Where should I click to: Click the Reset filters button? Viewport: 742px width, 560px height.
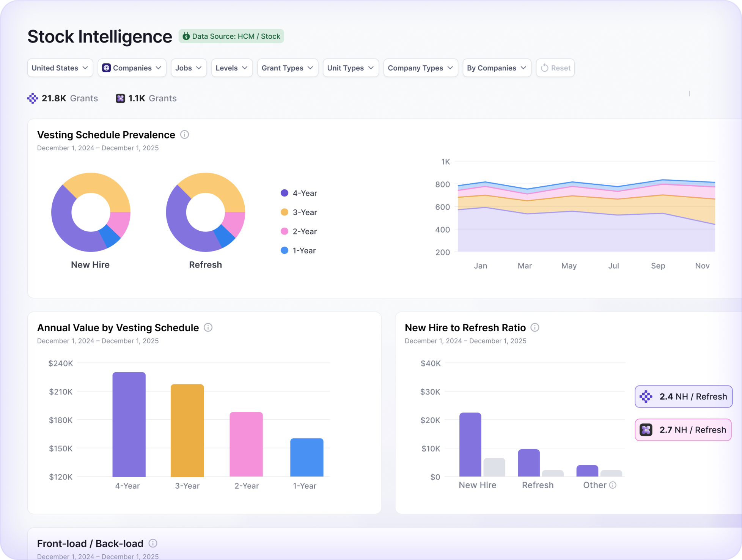[x=555, y=68]
